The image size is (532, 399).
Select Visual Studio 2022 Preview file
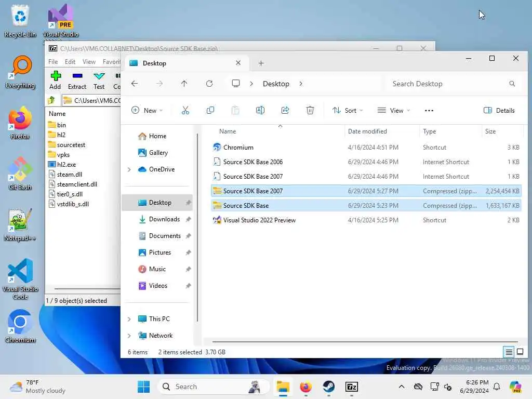(x=366, y=220)
